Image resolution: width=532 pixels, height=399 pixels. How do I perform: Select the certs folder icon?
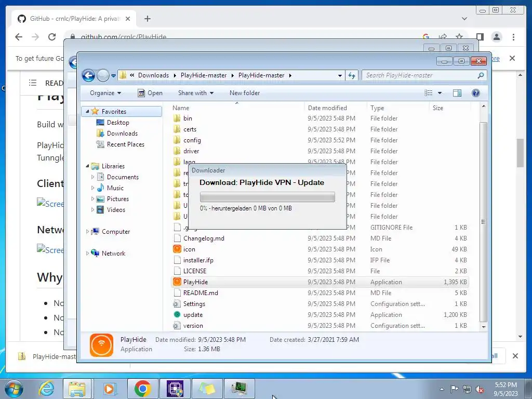[177, 129]
